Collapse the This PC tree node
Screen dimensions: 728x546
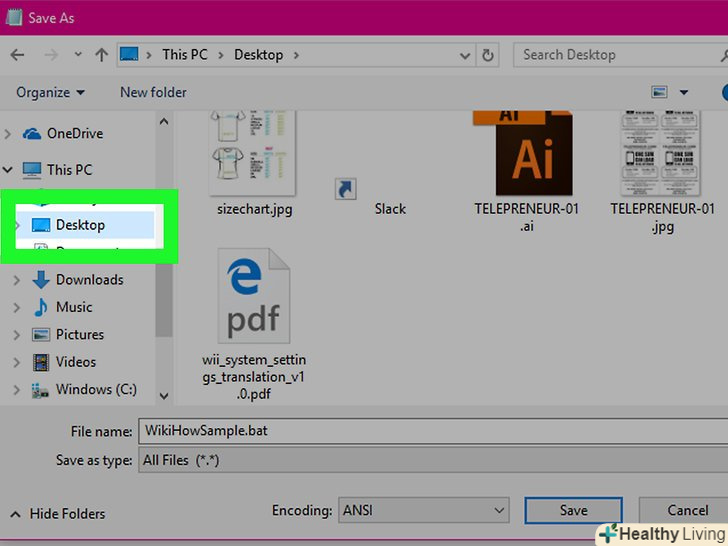tap(7, 169)
